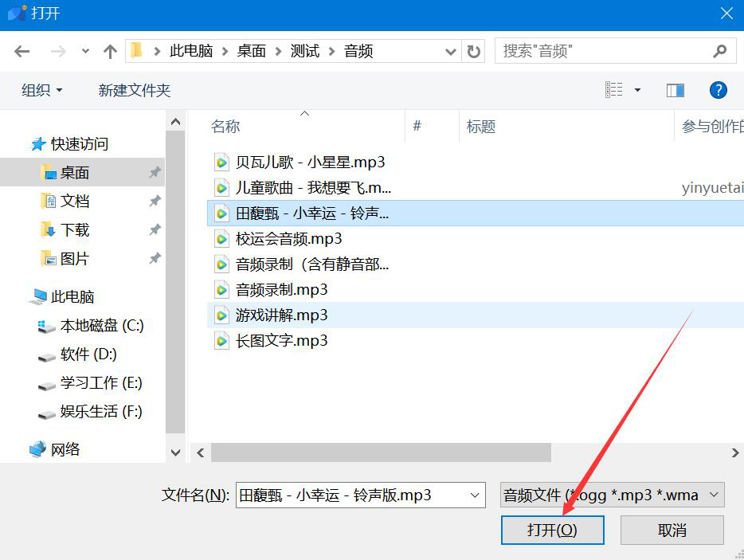Open the 音频文件 file type dropdown

(612, 495)
